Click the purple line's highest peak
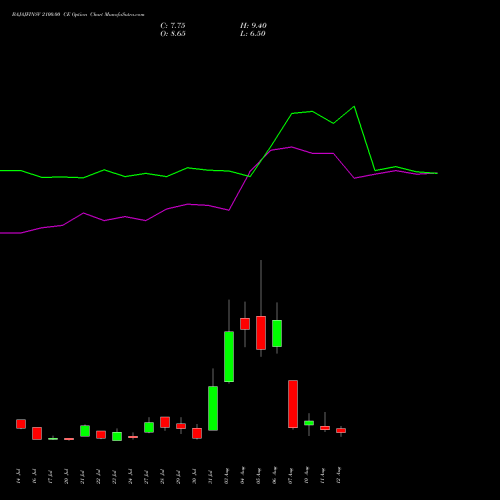This screenshot has width=500, height=500. coord(292,147)
